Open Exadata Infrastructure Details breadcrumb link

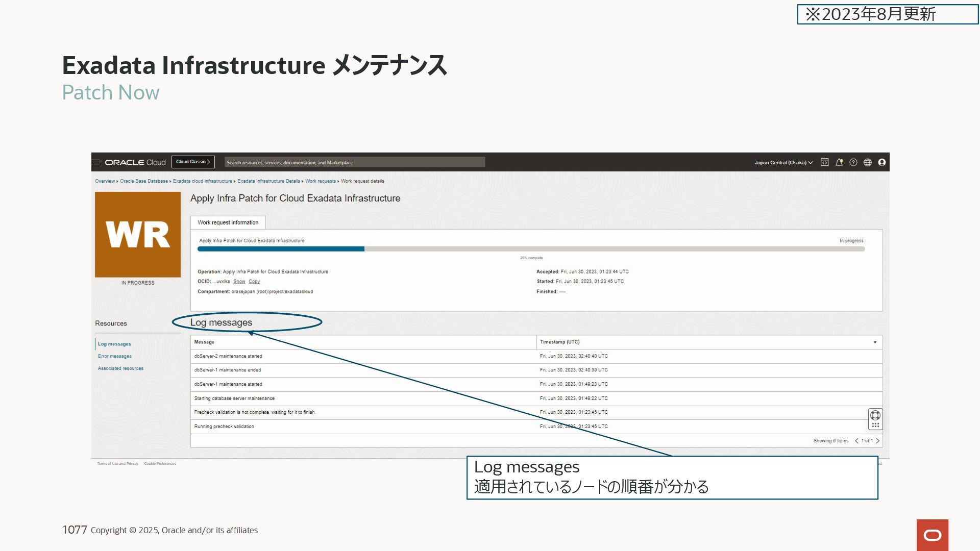coord(268,181)
